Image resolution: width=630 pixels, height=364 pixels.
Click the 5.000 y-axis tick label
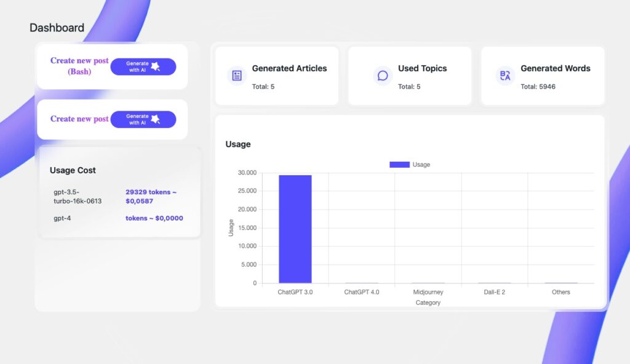pos(249,264)
